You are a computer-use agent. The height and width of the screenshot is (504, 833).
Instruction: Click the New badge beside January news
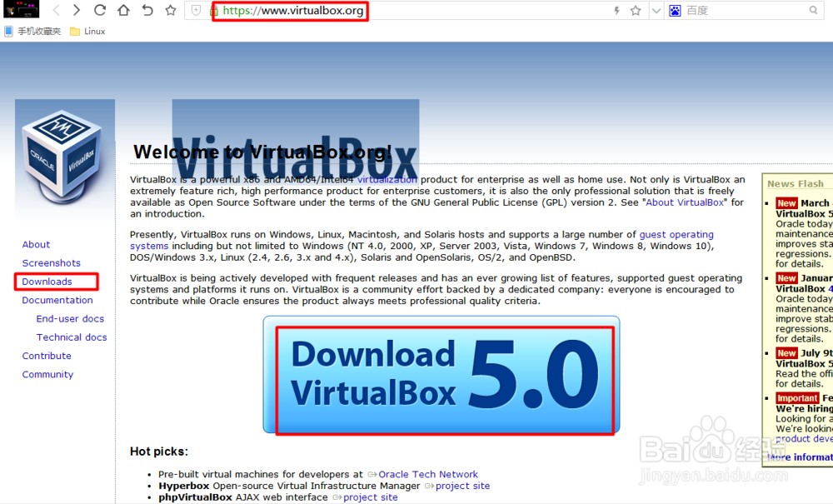[786, 278]
